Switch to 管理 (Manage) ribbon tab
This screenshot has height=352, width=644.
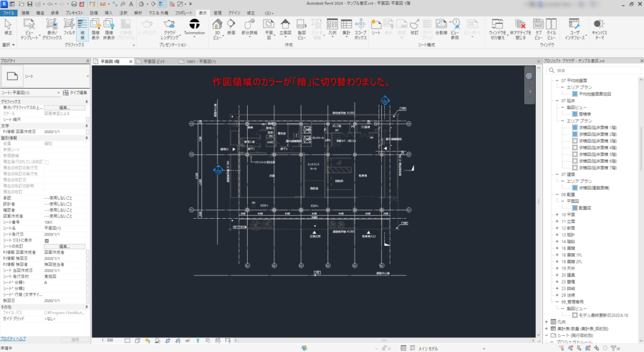(217, 13)
